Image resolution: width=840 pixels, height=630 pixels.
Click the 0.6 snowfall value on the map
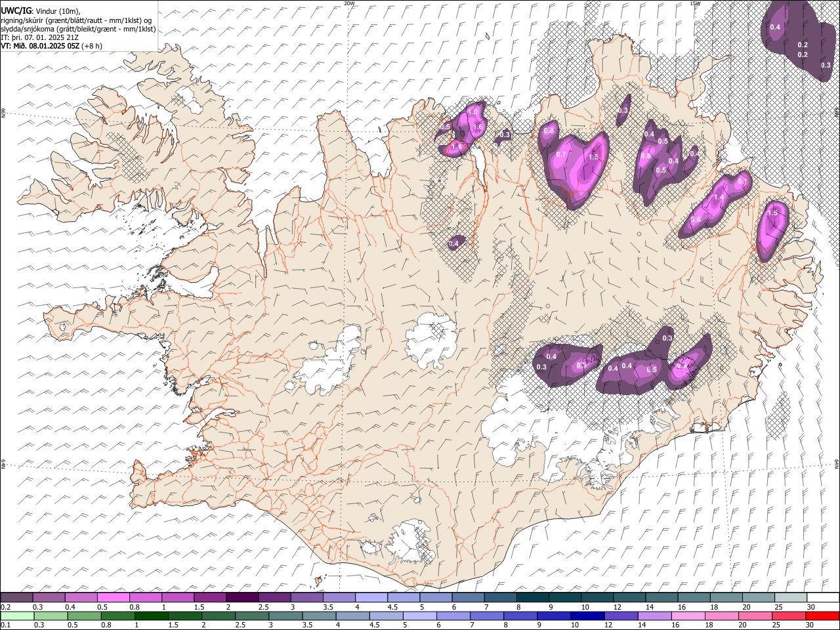(x=696, y=220)
